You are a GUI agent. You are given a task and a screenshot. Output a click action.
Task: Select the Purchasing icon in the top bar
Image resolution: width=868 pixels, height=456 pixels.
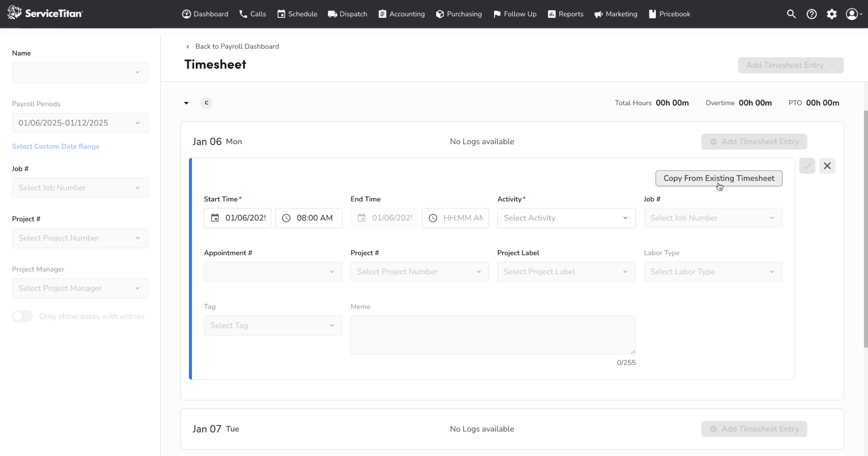[x=439, y=13]
